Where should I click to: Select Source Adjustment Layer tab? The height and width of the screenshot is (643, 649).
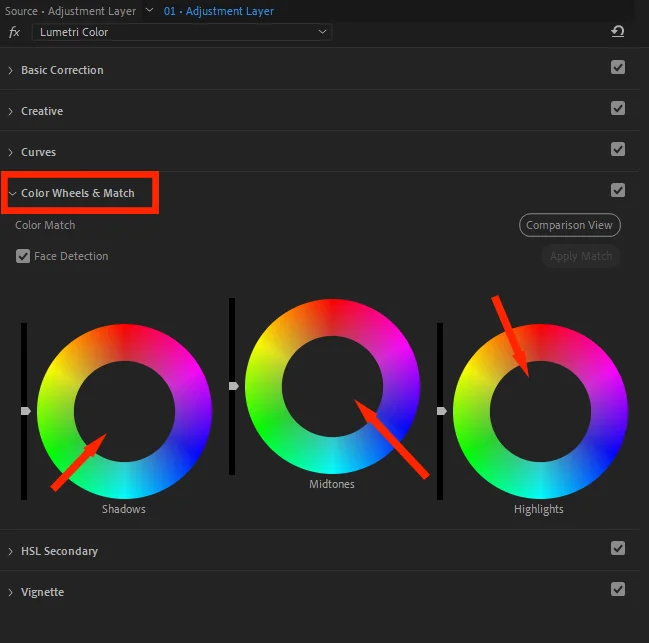point(70,11)
